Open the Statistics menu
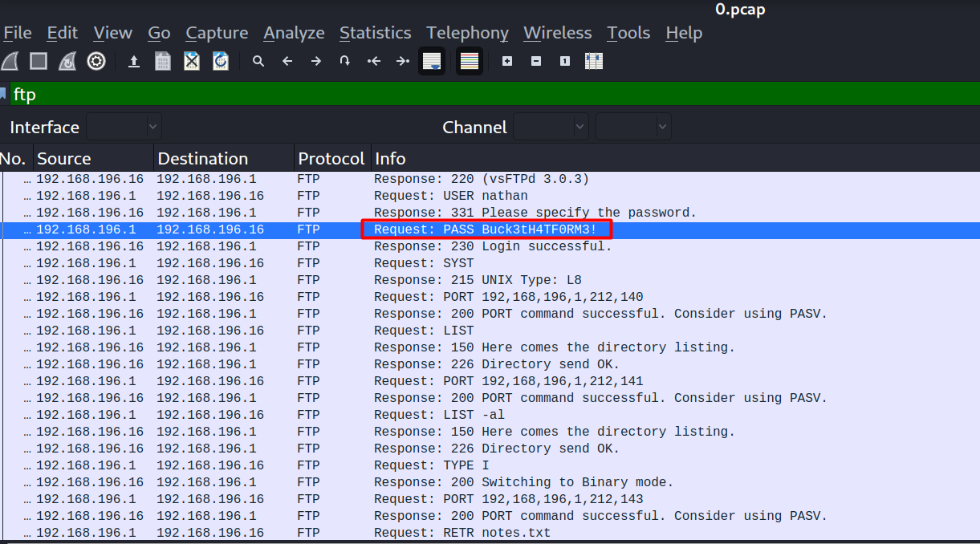 pyautogui.click(x=375, y=33)
